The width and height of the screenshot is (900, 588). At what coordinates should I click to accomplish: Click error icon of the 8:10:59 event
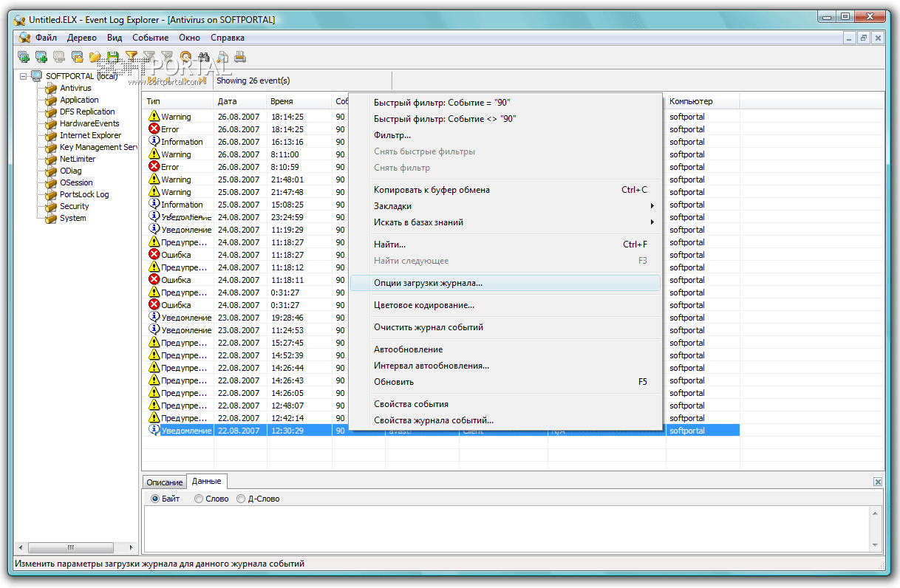tap(154, 166)
